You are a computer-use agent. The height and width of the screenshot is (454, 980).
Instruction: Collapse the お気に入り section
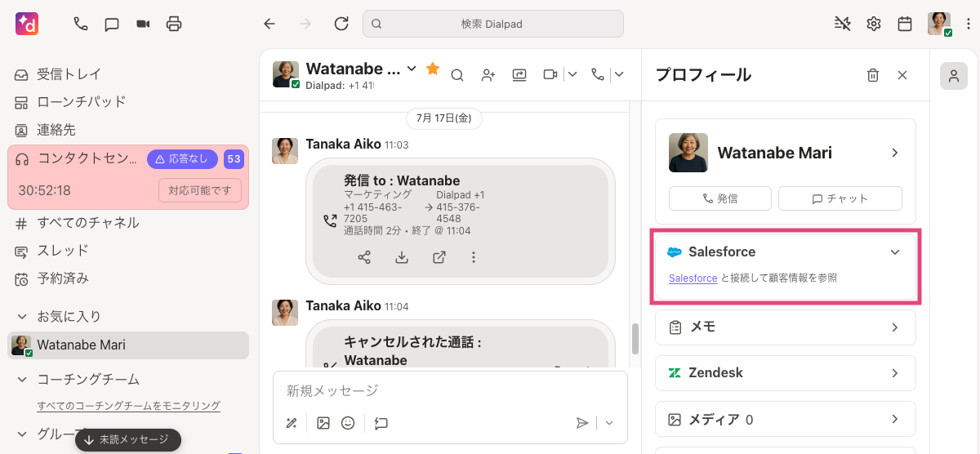[22, 316]
